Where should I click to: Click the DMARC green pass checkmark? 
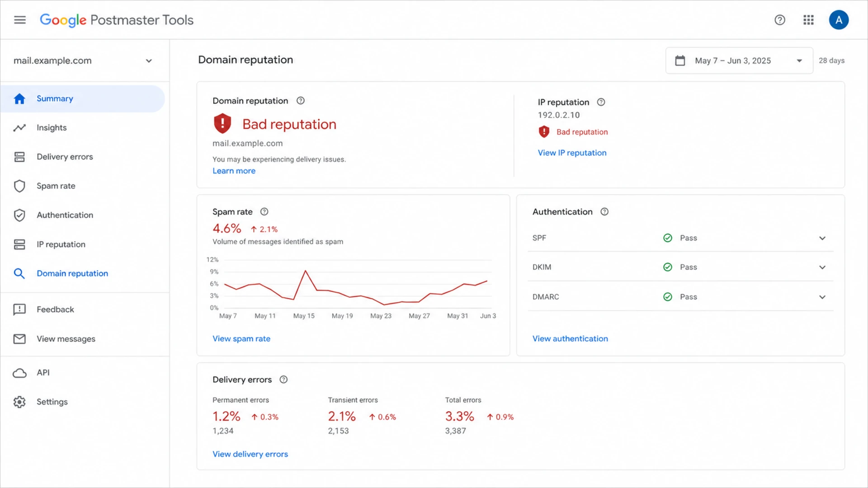pyautogui.click(x=668, y=297)
